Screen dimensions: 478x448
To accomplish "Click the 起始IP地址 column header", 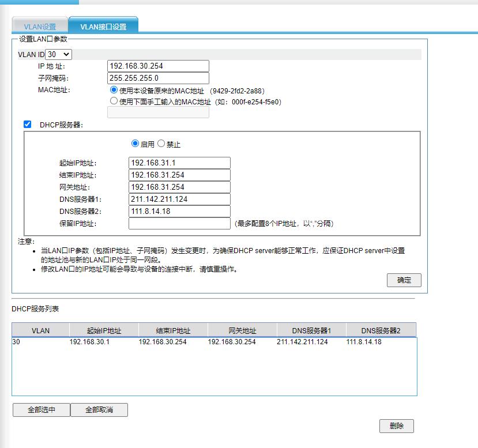I will pos(104,330).
